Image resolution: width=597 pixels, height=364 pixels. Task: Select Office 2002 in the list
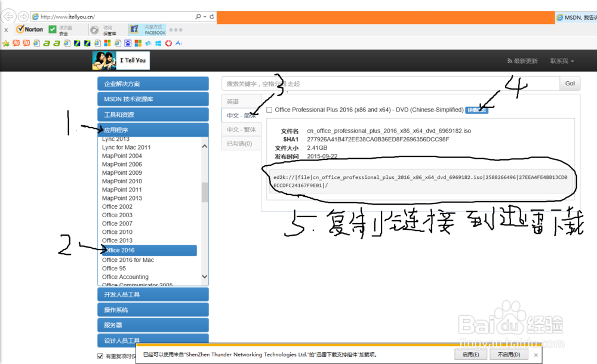117,206
